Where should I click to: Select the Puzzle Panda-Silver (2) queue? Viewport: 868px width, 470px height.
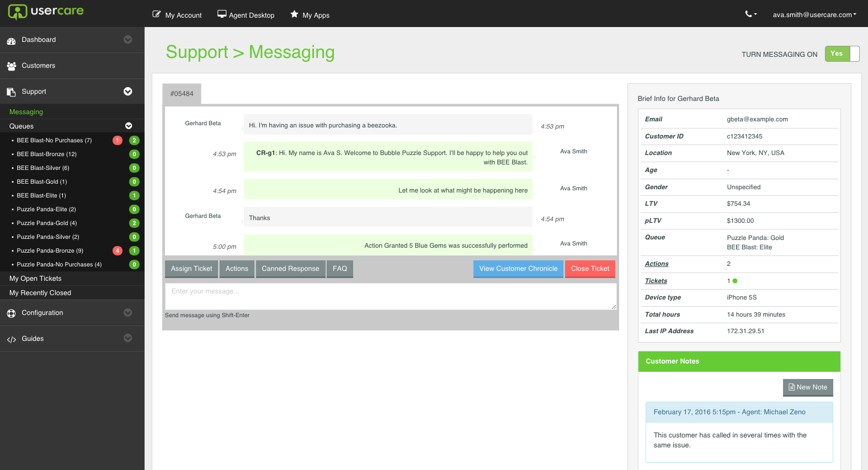tap(48, 237)
